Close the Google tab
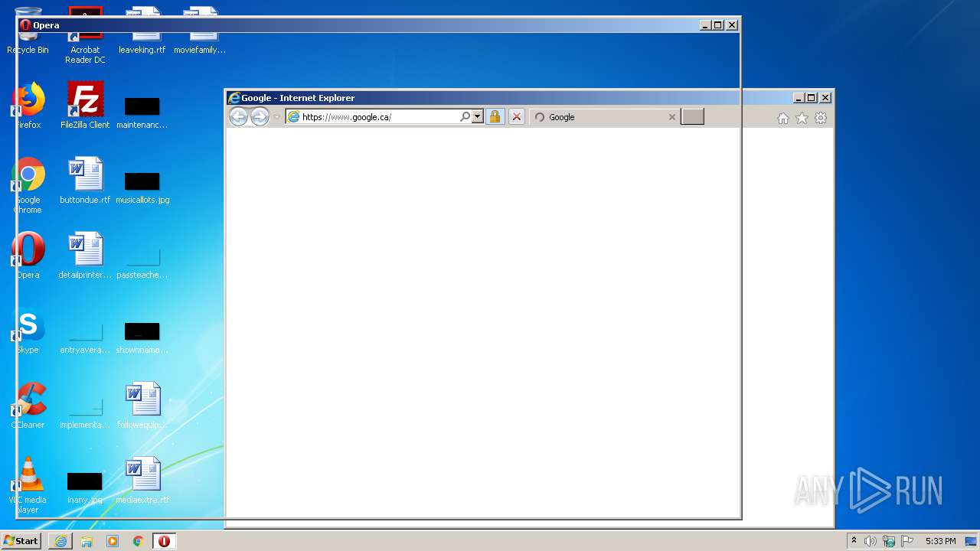 672,117
